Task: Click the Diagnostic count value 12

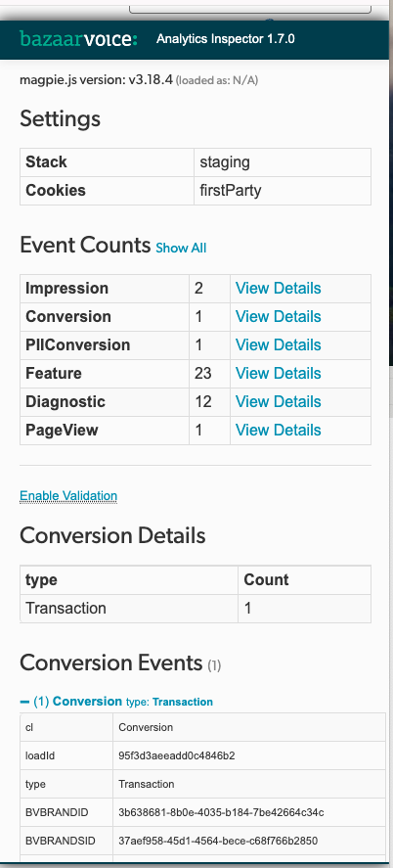Action: 203,401
